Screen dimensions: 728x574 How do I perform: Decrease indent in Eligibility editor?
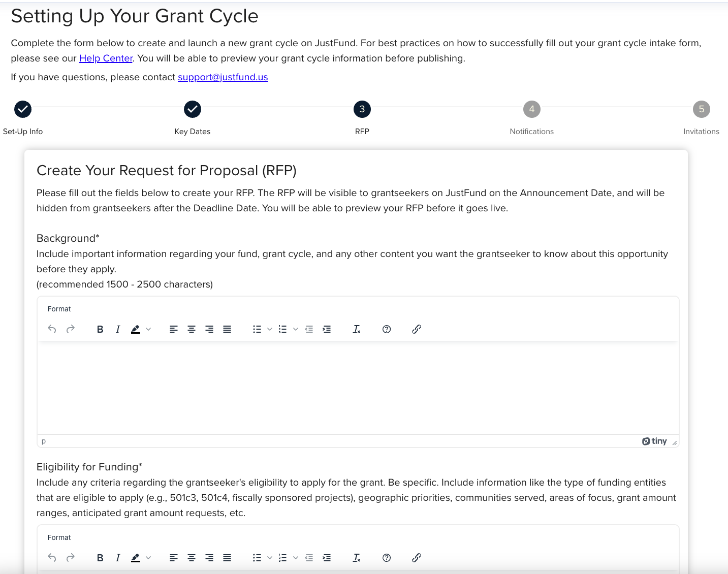coord(309,558)
